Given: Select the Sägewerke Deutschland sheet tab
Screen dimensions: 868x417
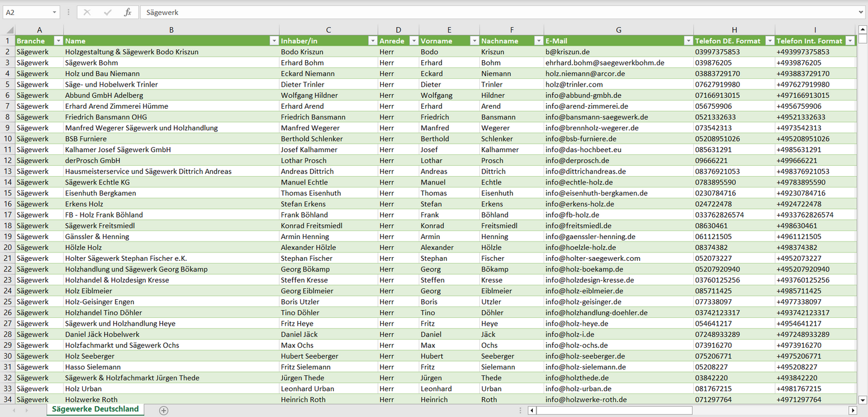Looking at the screenshot, I should click(x=95, y=409).
